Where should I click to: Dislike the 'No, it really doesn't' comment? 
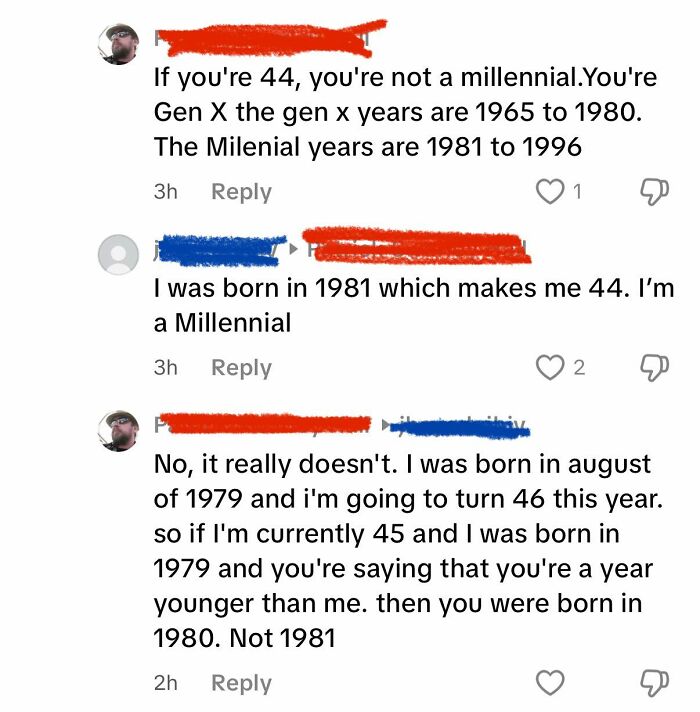coord(651,683)
